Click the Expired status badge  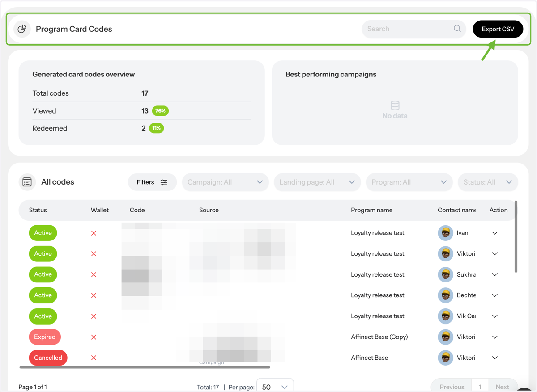point(45,337)
